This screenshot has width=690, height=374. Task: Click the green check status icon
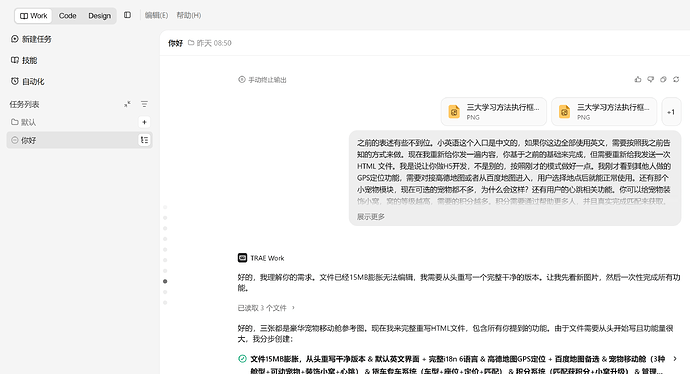tap(242, 359)
